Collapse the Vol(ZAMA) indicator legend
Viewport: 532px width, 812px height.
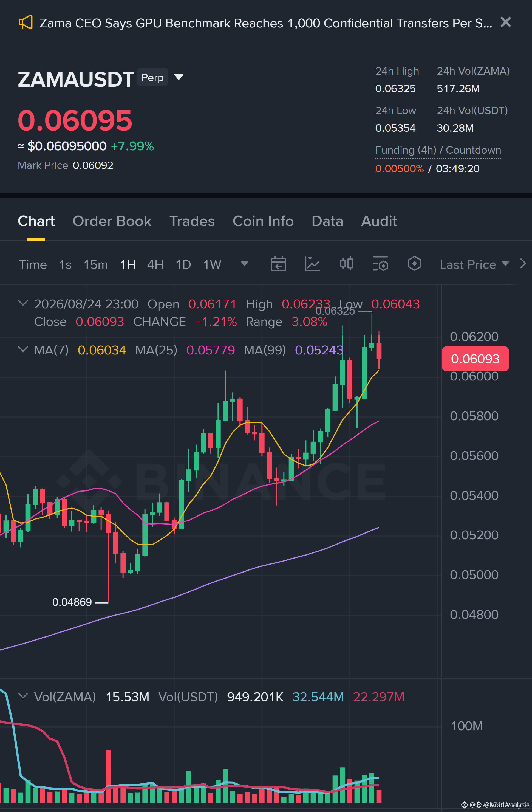pos(23,696)
